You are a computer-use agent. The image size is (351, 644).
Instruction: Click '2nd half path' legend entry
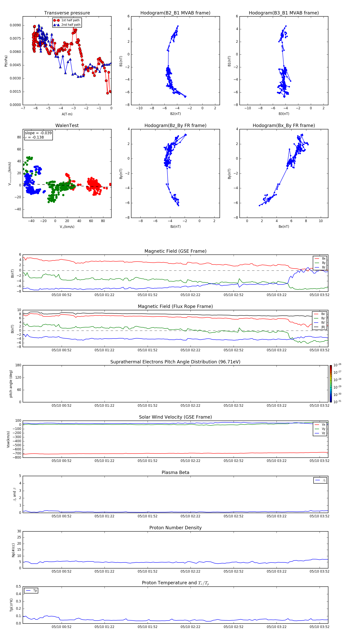click(x=67, y=25)
